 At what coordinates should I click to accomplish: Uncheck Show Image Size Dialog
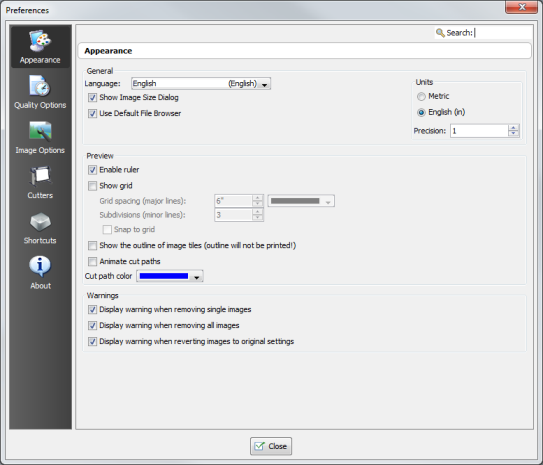pos(92,98)
